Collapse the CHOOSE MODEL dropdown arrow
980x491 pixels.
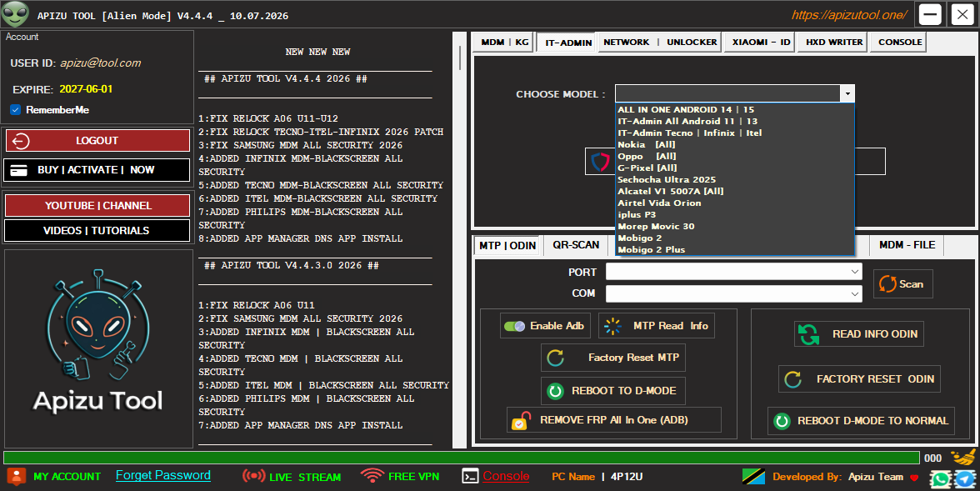tap(847, 94)
